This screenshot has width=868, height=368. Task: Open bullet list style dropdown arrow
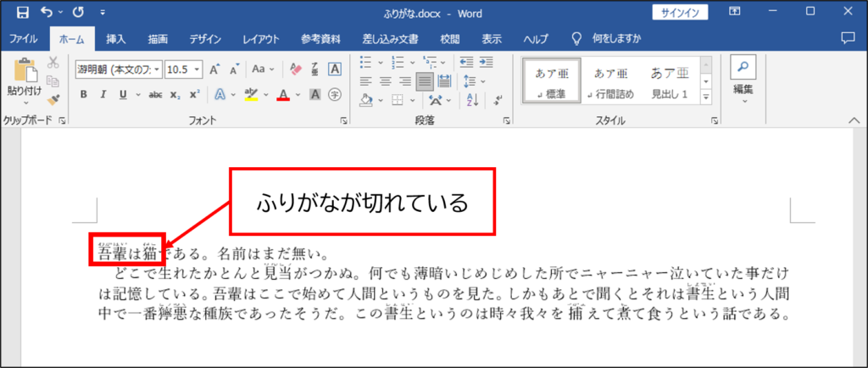click(x=381, y=62)
